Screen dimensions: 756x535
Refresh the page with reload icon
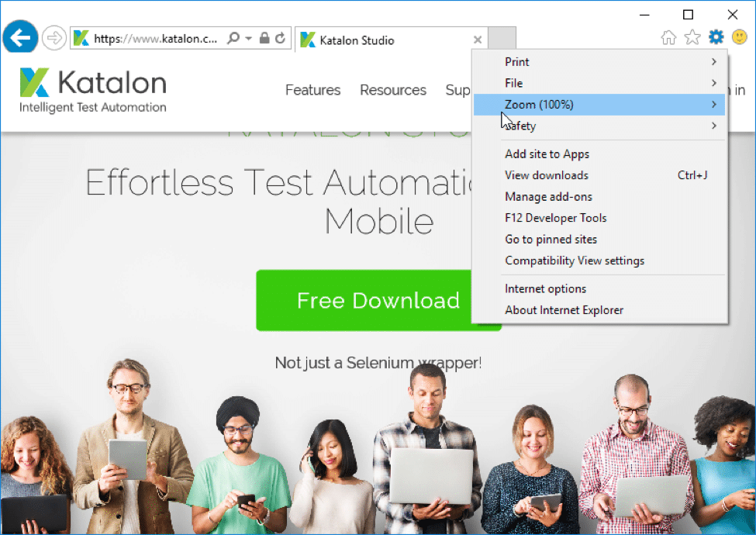tap(280, 37)
